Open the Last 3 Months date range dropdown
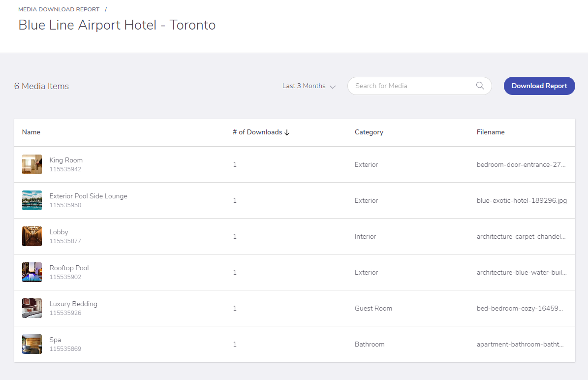The image size is (588, 380). (x=309, y=86)
